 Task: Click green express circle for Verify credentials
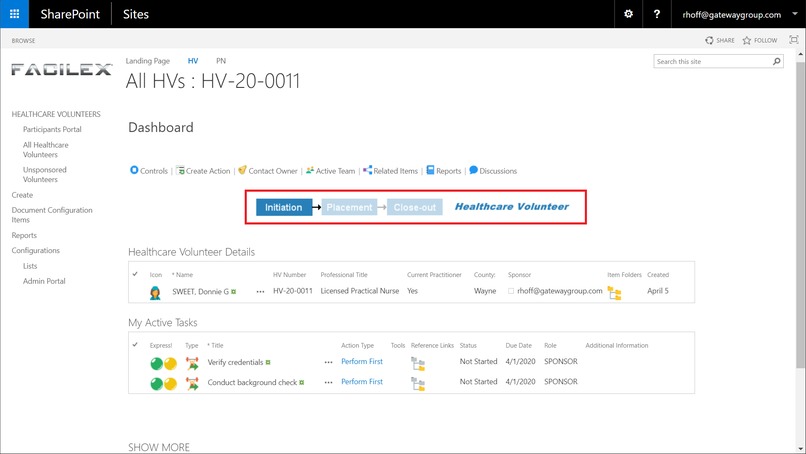[157, 364]
